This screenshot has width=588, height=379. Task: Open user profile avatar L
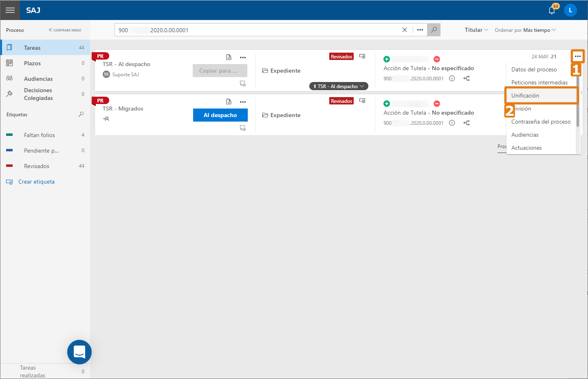570,10
